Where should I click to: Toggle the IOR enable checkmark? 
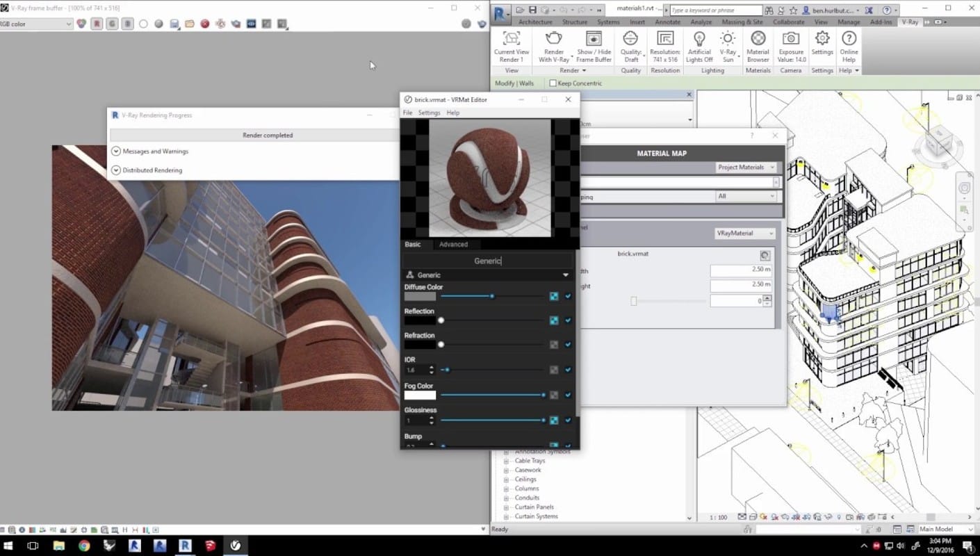pyautogui.click(x=568, y=370)
